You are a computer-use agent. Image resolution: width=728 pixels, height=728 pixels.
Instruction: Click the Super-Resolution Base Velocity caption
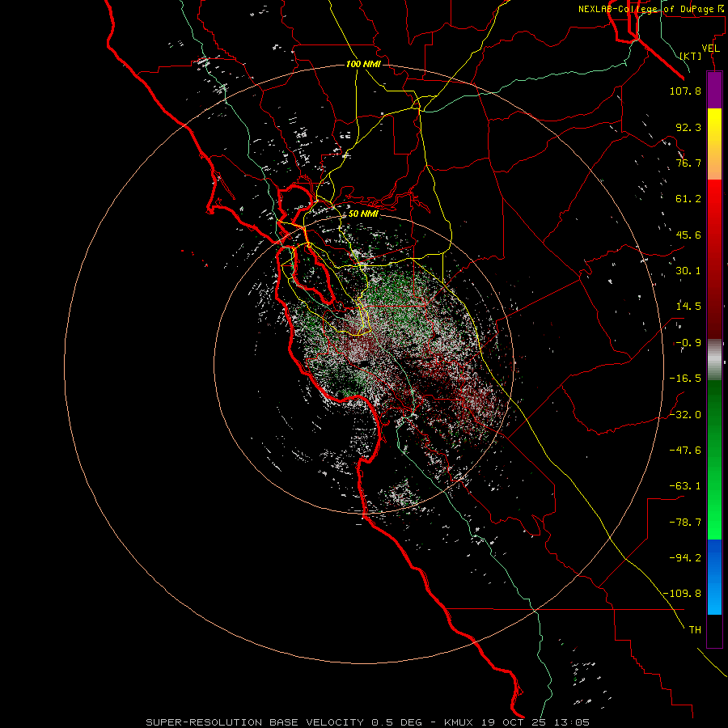pyautogui.click(x=367, y=722)
